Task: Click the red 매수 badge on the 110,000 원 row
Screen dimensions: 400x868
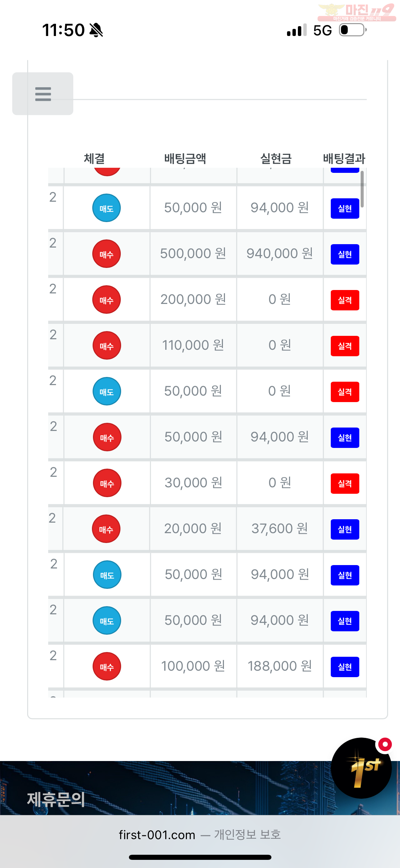Action: (x=107, y=345)
